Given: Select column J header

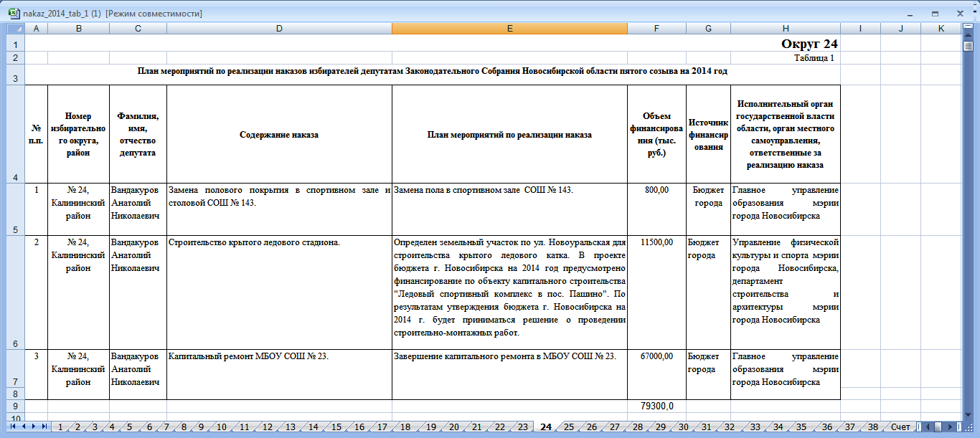Looking at the screenshot, I should click(x=900, y=28).
